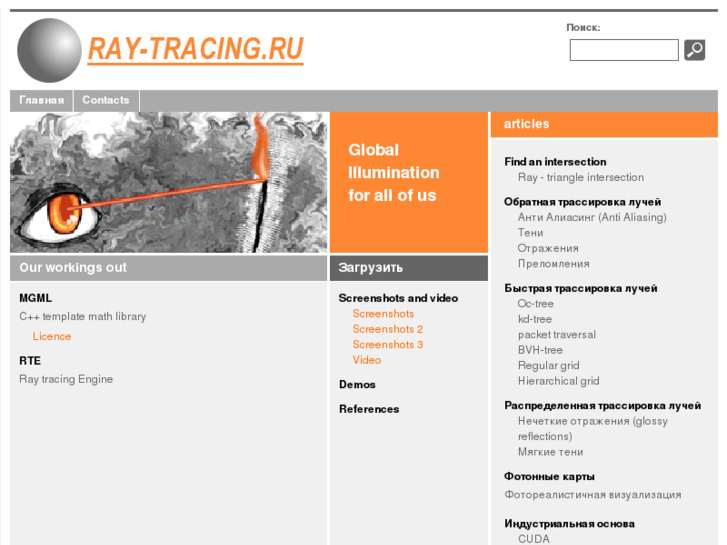Click 'Global Illumination for all of us' banner
The image size is (727, 545).
click(409, 182)
